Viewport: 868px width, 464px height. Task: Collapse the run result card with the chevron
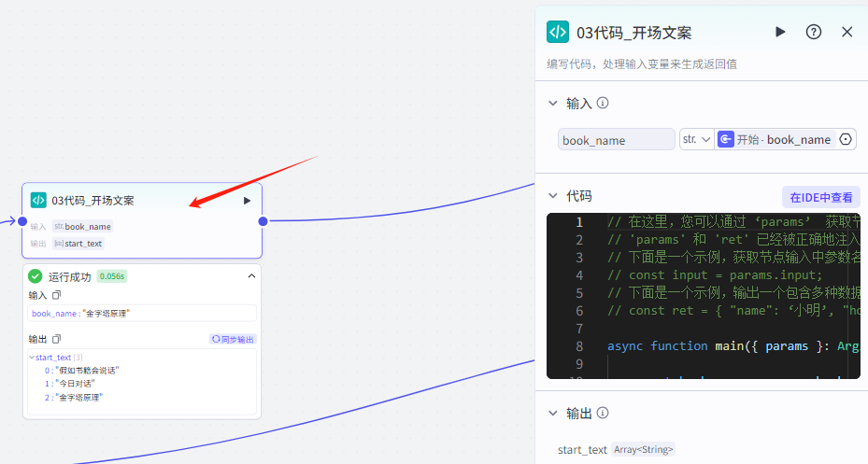251,276
